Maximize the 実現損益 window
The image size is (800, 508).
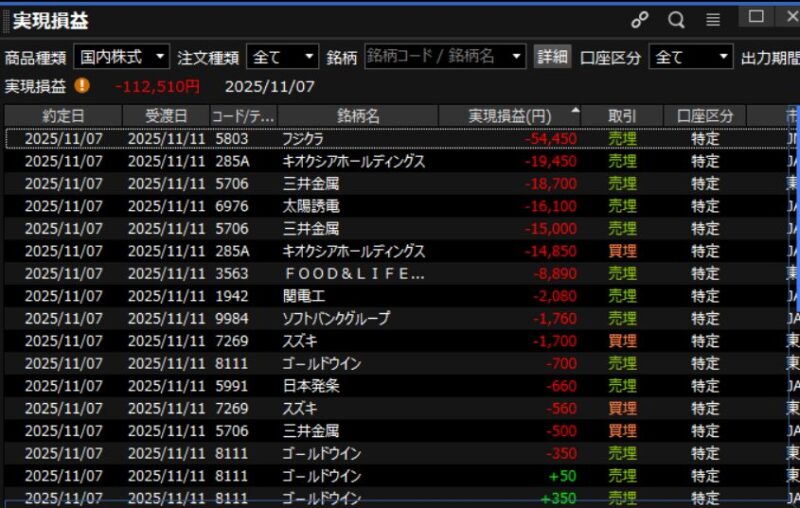tap(756, 16)
